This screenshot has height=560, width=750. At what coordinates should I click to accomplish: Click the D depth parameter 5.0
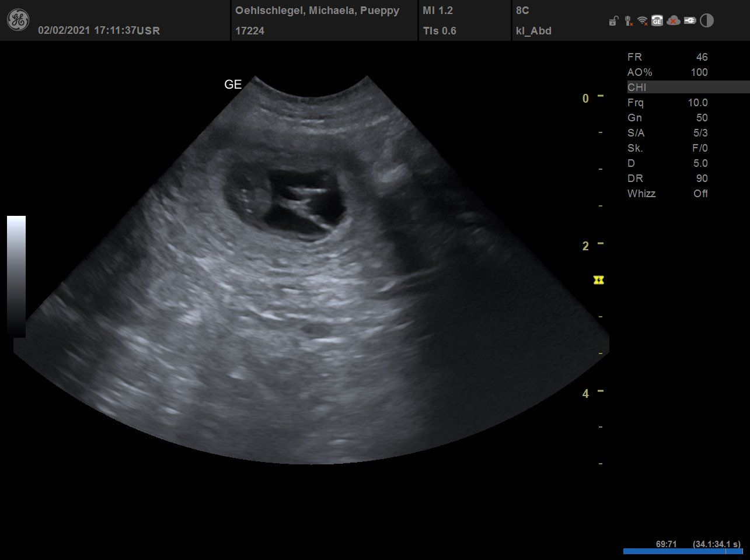tap(700, 163)
